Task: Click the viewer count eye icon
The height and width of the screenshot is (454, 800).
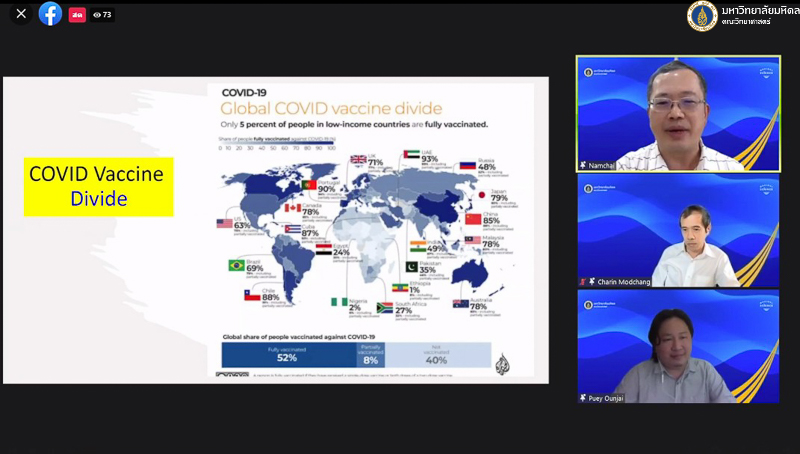Action: tap(97, 15)
